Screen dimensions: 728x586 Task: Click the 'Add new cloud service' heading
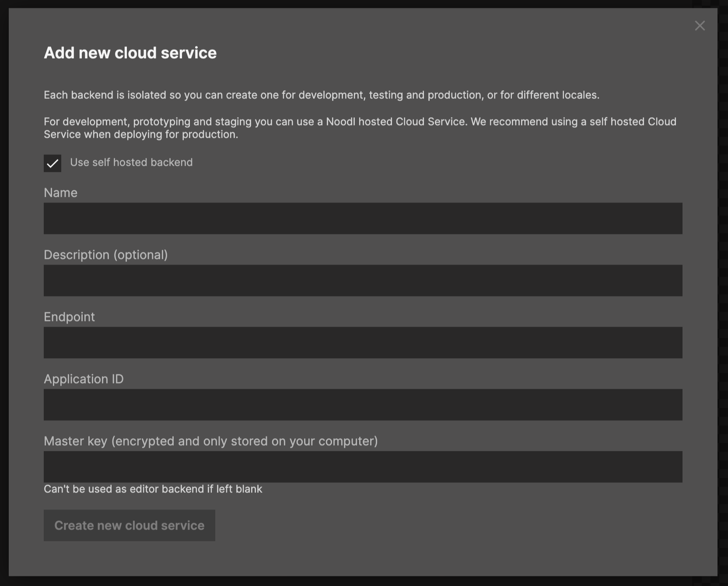coord(130,53)
